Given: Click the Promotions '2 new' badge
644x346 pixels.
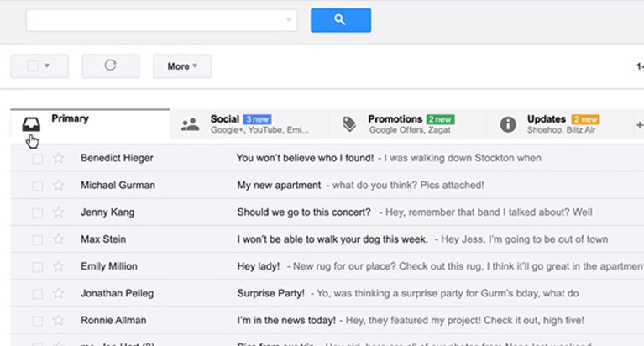Looking at the screenshot, I should pyautogui.click(x=440, y=119).
